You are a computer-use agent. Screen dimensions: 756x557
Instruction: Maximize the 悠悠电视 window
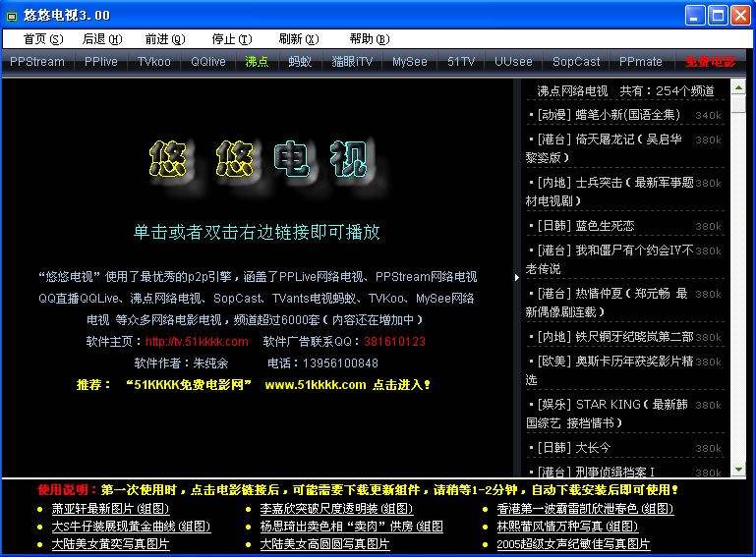[x=717, y=15]
